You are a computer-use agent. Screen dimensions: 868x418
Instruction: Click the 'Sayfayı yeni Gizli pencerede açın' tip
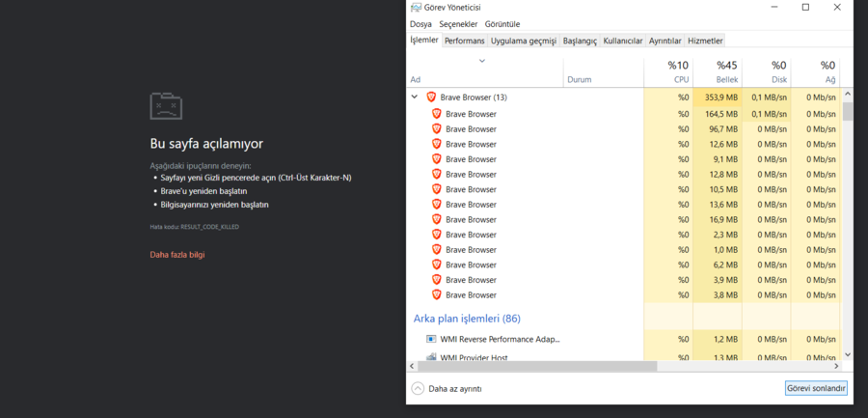click(256, 178)
